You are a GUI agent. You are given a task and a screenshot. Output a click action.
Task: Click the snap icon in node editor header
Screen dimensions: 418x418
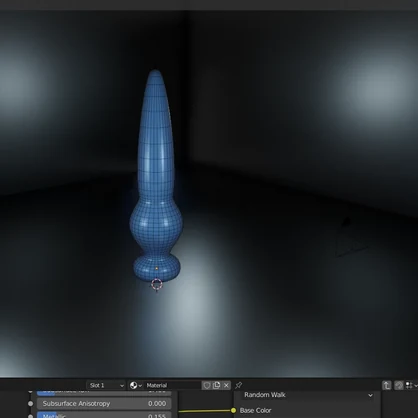pos(399,385)
